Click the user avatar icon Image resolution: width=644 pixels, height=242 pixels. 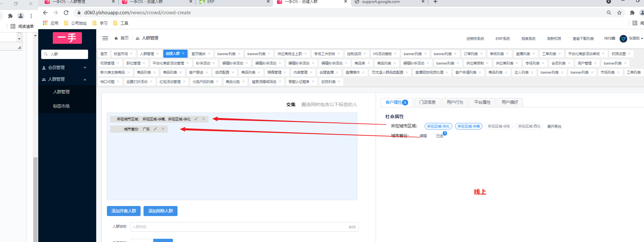623,39
